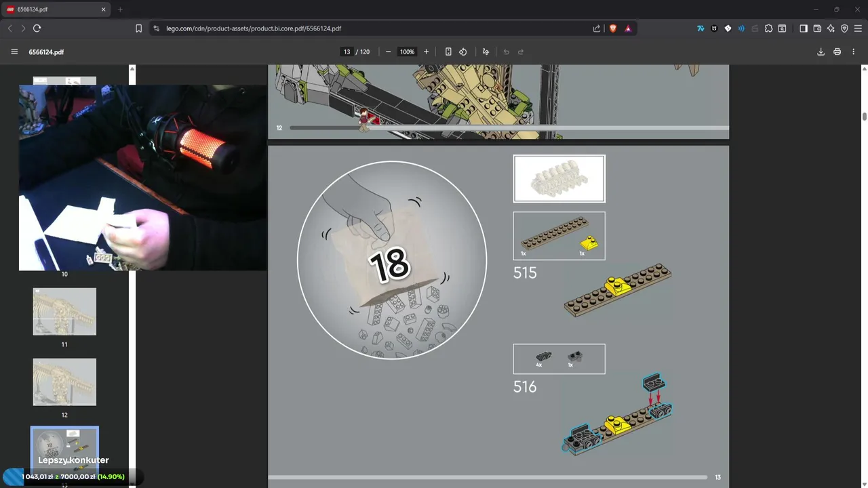The height and width of the screenshot is (488, 868).
Task: Open the Brave Shields lion icon
Action: pos(613,28)
